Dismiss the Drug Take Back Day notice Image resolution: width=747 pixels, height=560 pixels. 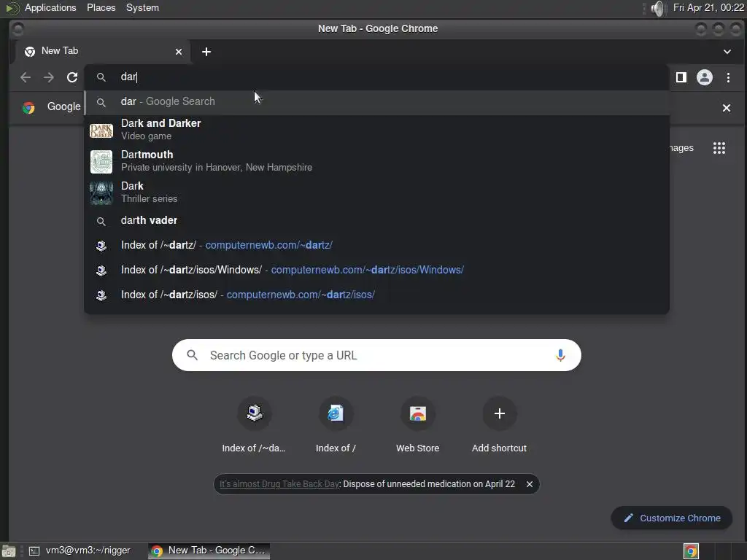point(530,484)
